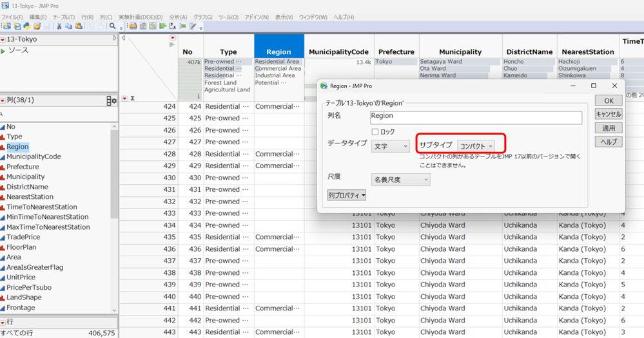
Task: Open the グラフ(G) menu
Action: pos(203,17)
